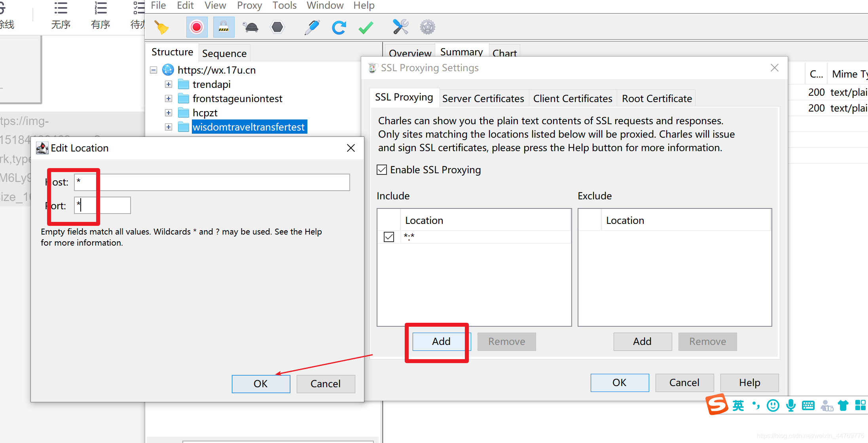This screenshot has height=443, width=868.
Task: Expand the trendapi folder node
Action: [169, 84]
